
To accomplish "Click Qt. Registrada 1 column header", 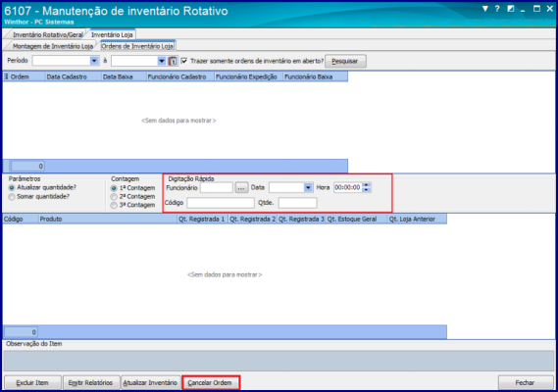I will pyautogui.click(x=202, y=219).
